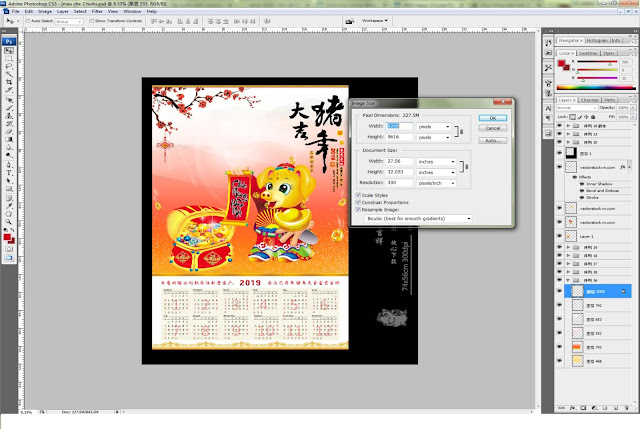The width and height of the screenshot is (640, 429).
Task: Select the Path Selection tool
Action: coord(9,180)
